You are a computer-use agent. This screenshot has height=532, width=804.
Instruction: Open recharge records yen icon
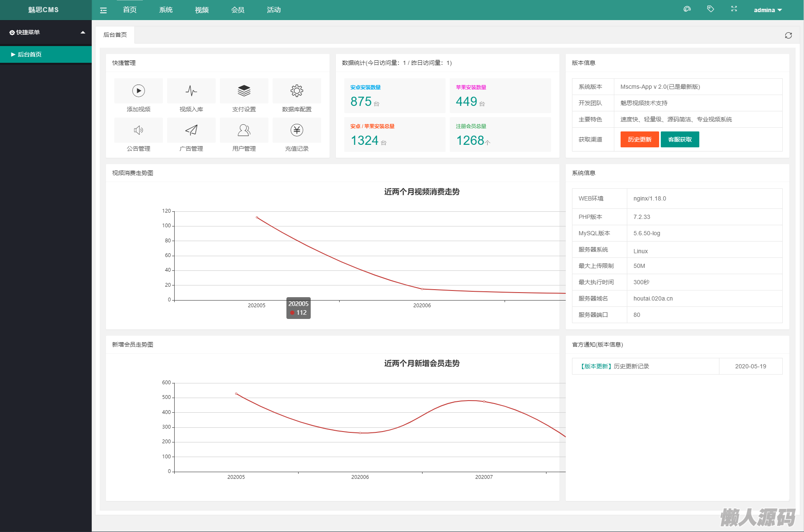click(296, 130)
